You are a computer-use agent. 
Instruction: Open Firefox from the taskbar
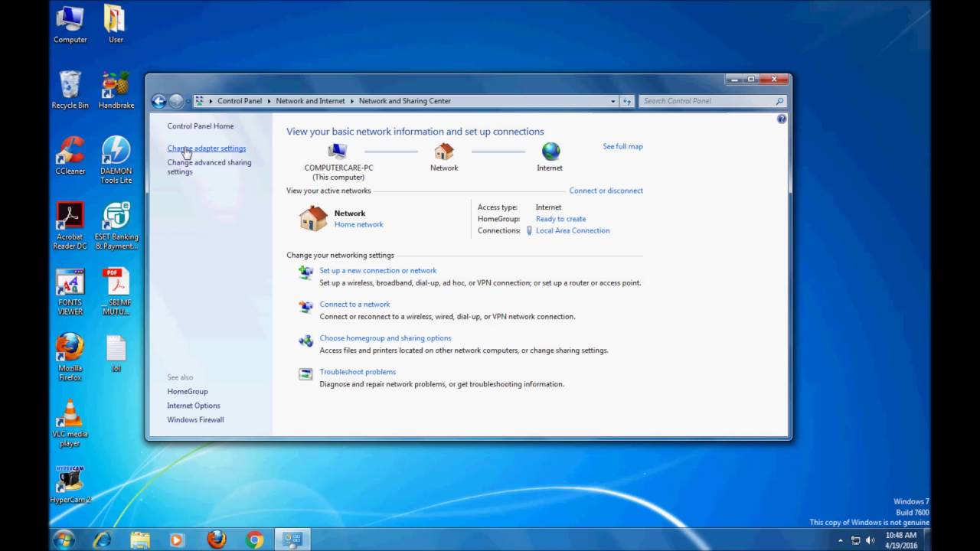[217, 540]
